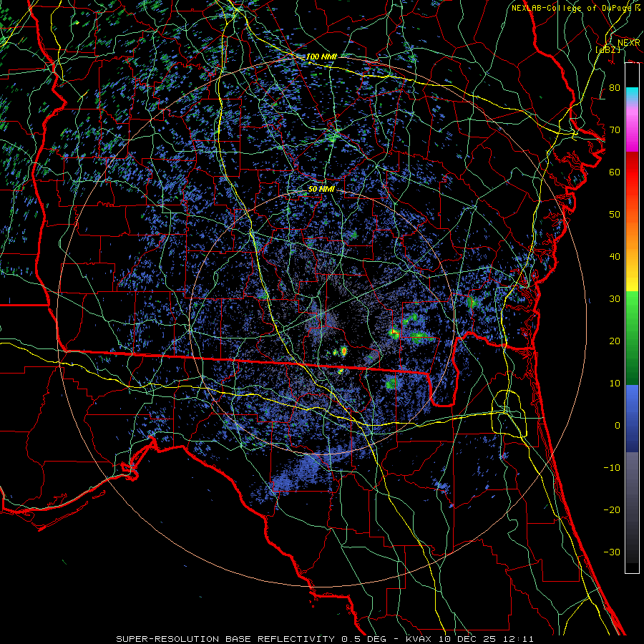Viewport: 644px width, 644px height.
Task: Click the dBZ units label above the color scale
Action: pyautogui.click(x=608, y=49)
